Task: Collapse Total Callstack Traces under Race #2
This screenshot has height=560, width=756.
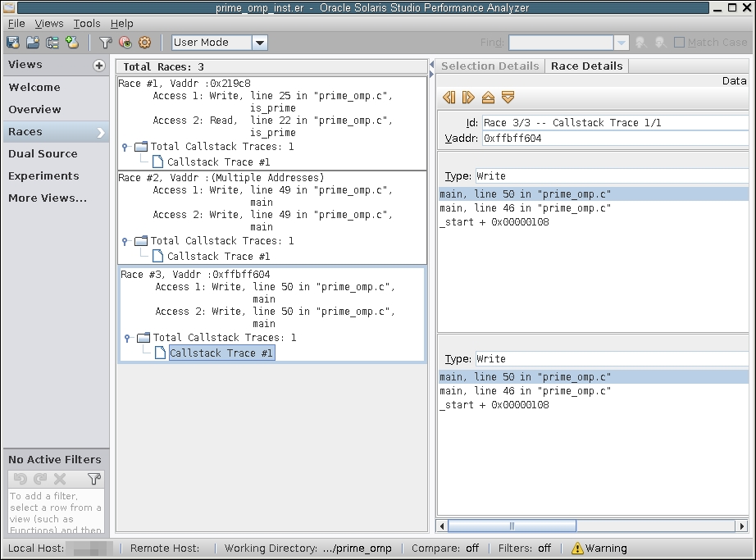Action: (125, 242)
